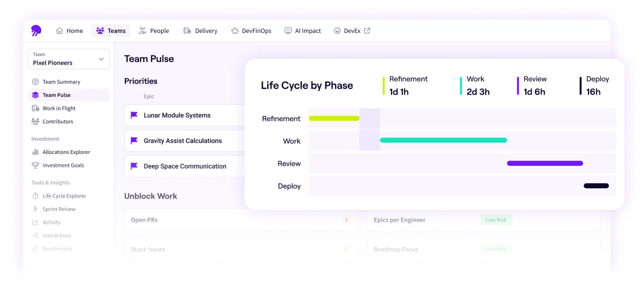The height and width of the screenshot is (297, 644).
Task: Open the Teams tab
Action: pyautogui.click(x=111, y=31)
